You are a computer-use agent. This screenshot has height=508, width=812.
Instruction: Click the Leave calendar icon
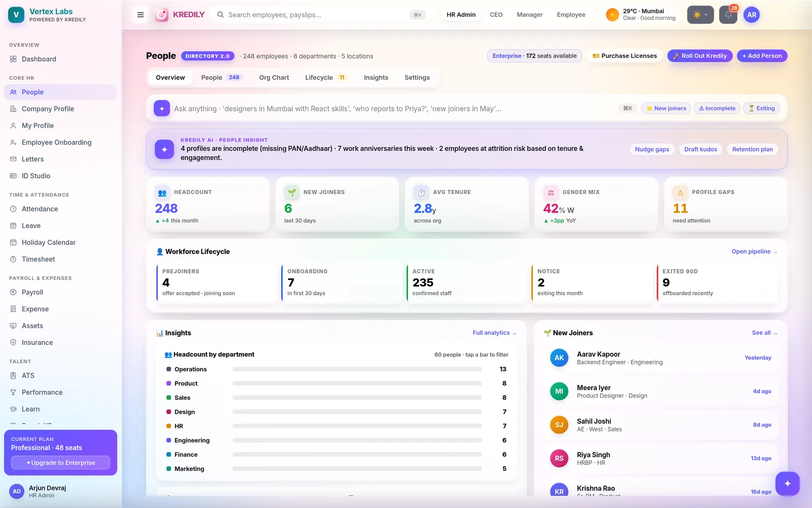coord(13,226)
